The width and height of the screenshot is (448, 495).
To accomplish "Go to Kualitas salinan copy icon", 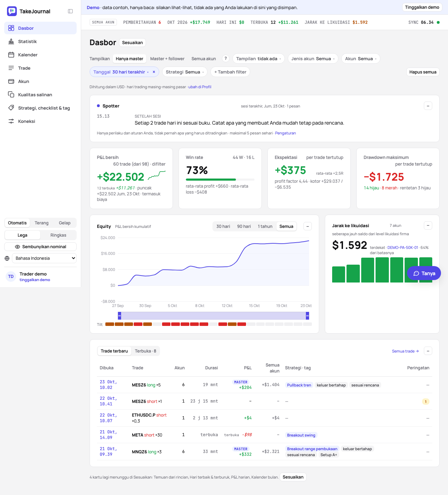I will click(11, 95).
